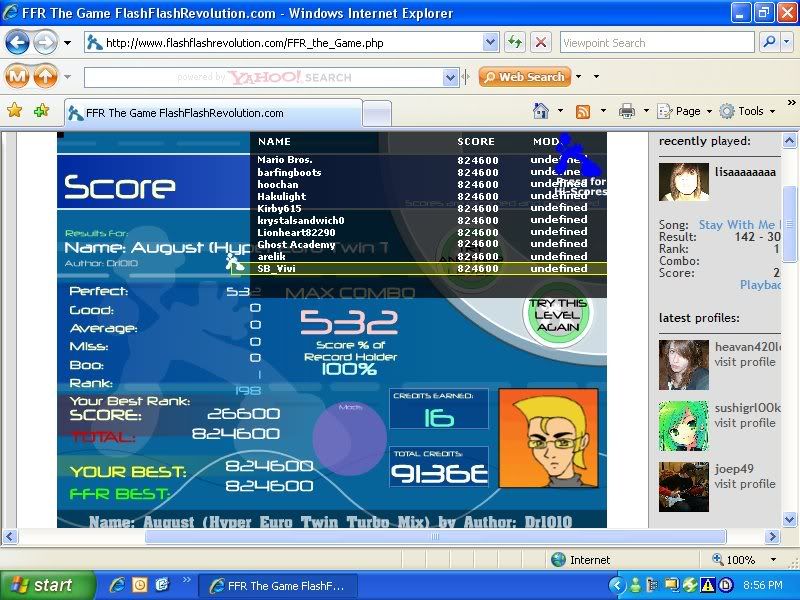Open the Yahoo search box dropdown

click(450, 77)
